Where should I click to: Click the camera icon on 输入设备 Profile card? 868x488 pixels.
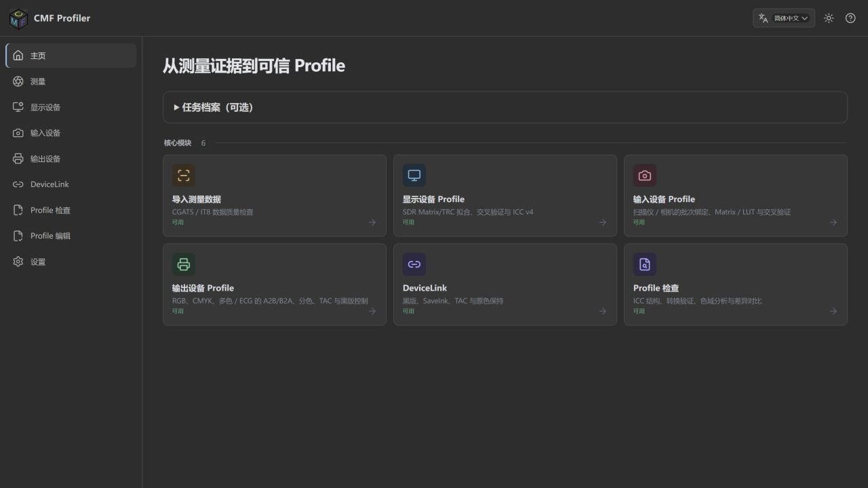[x=645, y=176]
